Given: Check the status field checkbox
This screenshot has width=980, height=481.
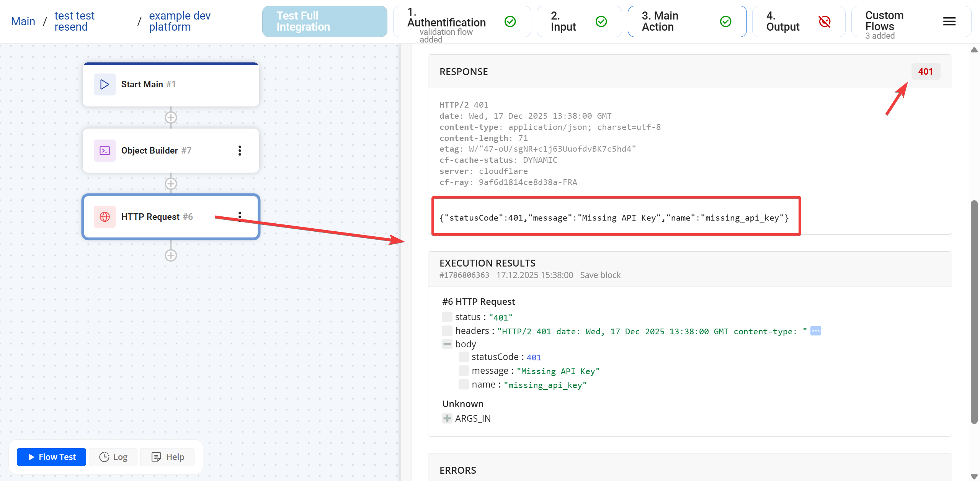Looking at the screenshot, I should 447,317.
